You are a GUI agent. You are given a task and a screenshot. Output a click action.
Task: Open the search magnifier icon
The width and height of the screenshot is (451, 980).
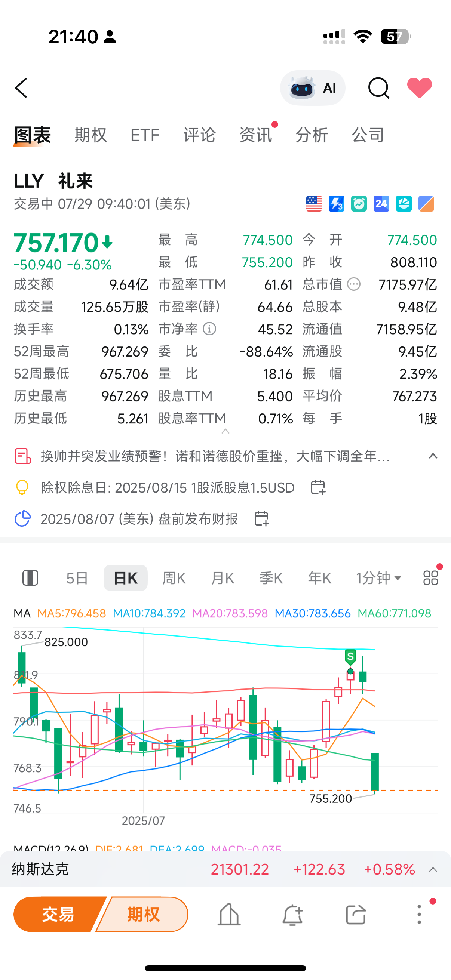[x=379, y=88]
